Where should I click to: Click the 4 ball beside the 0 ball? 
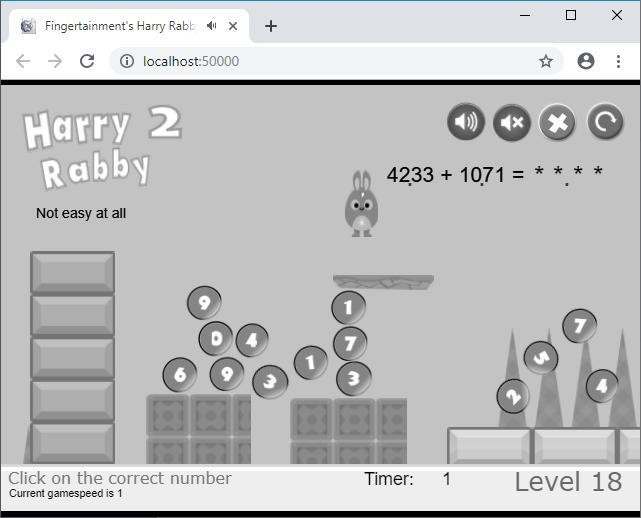252,340
